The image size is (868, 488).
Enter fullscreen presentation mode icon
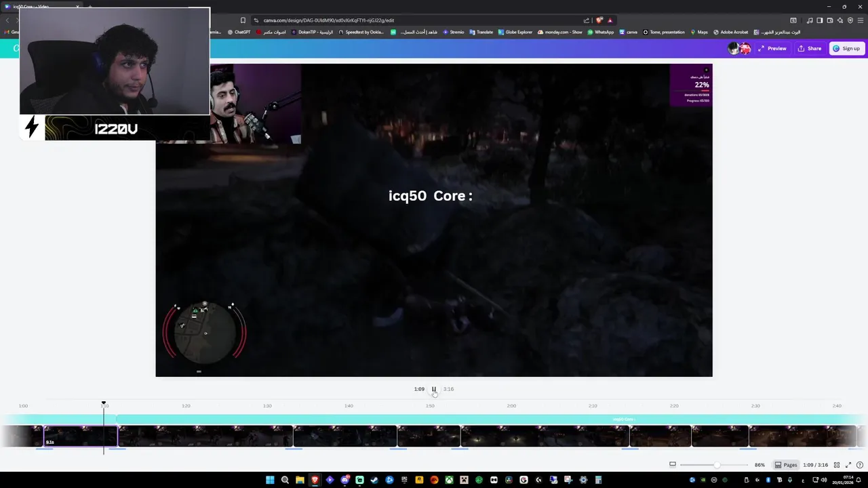848,465
